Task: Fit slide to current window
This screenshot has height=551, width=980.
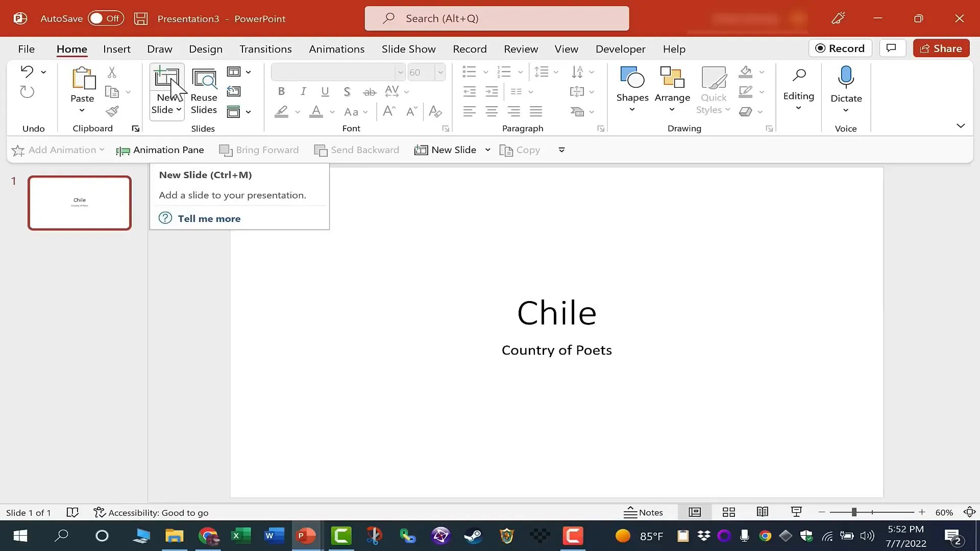Action: click(969, 512)
